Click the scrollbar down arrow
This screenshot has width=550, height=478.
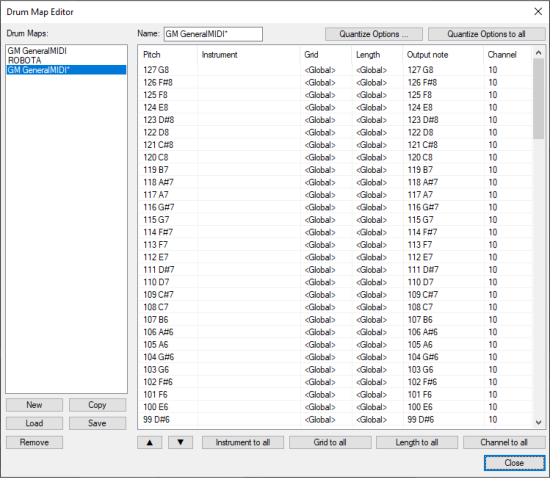coord(538,422)
